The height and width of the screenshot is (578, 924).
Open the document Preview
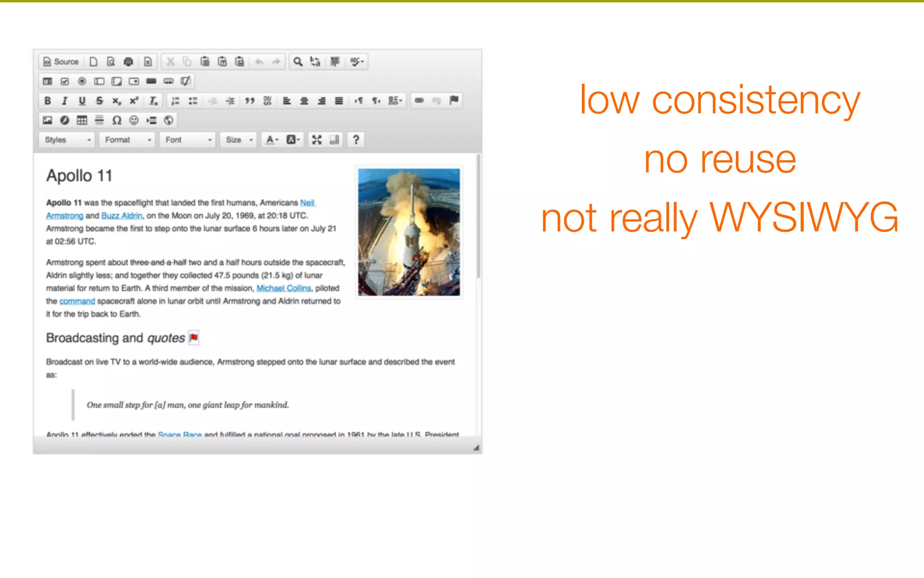pos(111,61)
